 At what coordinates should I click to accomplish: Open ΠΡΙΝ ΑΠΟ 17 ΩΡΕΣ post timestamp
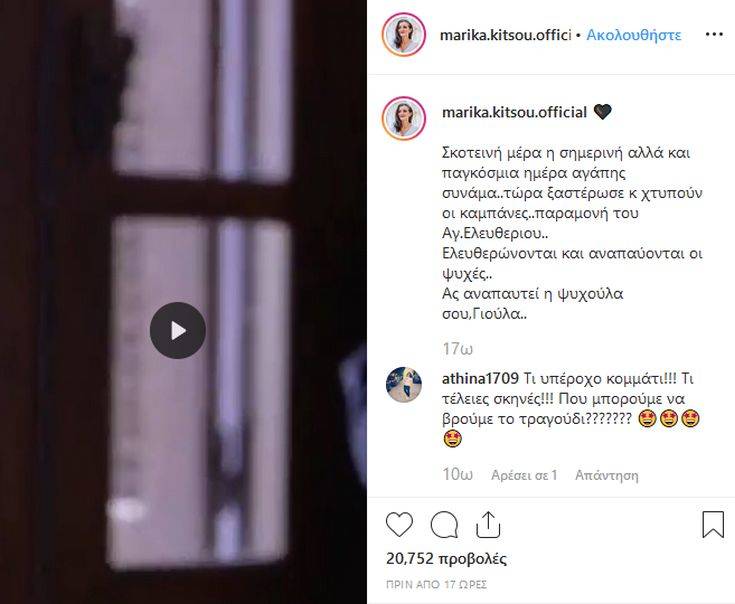tap(436, 584)
